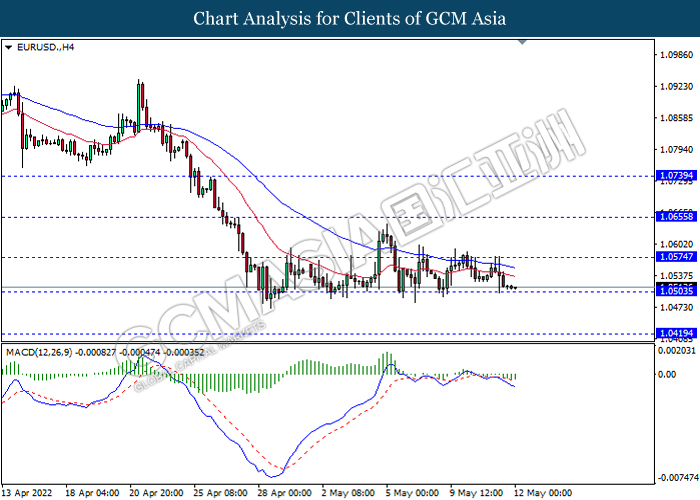Select the 1.04194 price level label
The image size is (700, 500).
tap(677, 333)
